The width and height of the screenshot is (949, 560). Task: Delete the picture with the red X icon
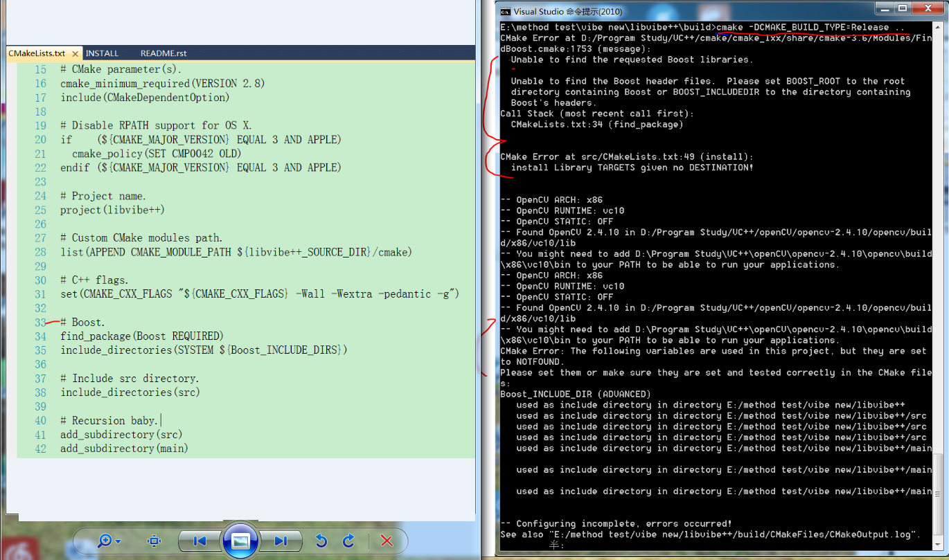pos(387,541)
